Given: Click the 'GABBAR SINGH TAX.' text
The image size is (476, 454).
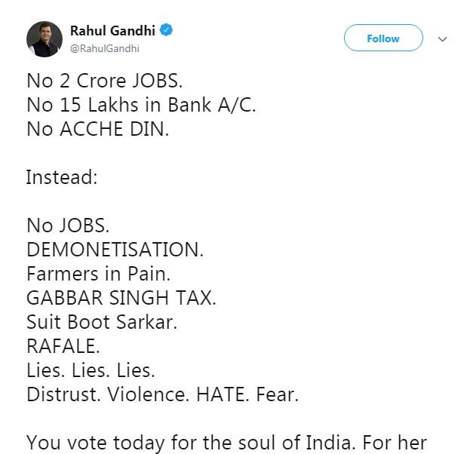Looking at the screenshot, I should (121, 298).
